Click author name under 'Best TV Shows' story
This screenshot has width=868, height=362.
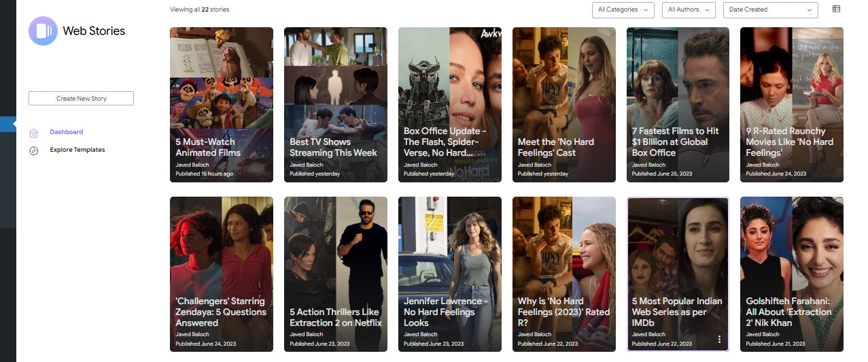click(x=307, y=165)
